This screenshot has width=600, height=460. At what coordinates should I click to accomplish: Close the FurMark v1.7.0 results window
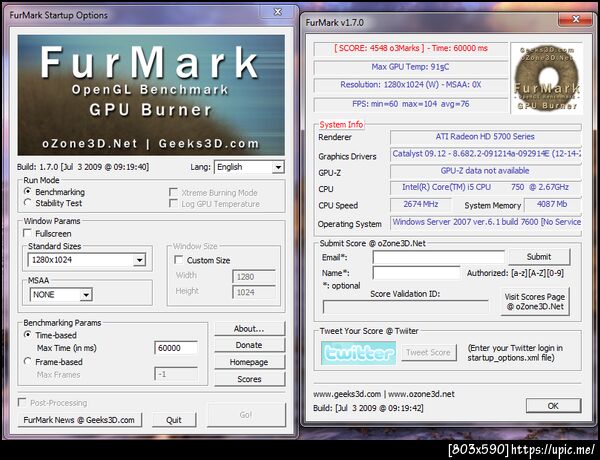(x=575, y=19)
